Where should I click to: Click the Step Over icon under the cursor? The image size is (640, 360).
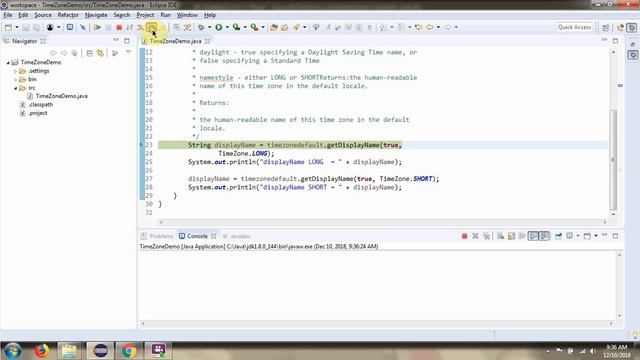151,27
